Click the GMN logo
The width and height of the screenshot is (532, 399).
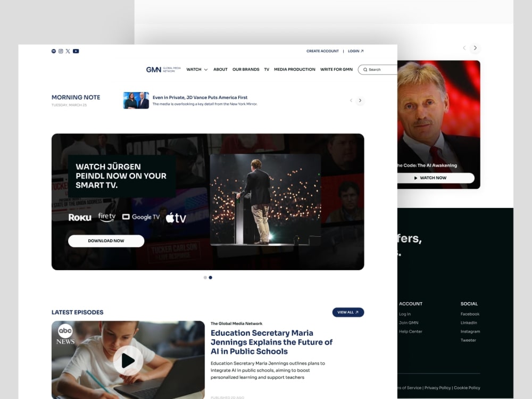[163, 70]
